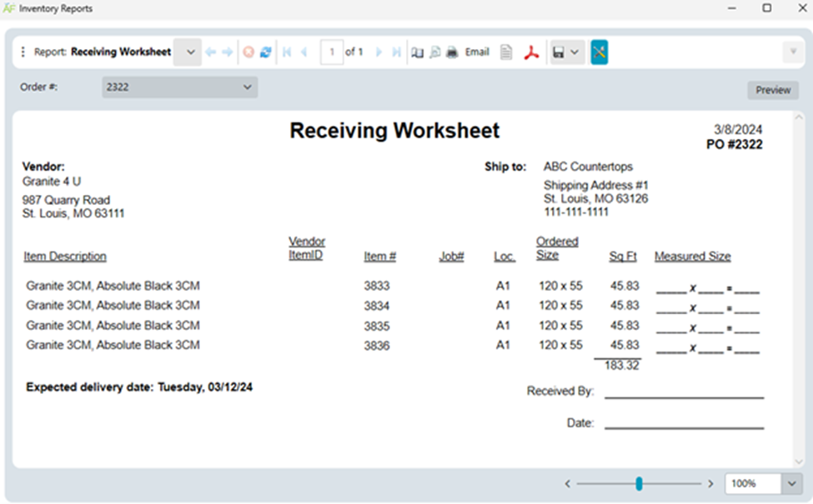Expand the toolbar overflow arrow at right
This screenshot has width=813, height=504.
(793, 52)
